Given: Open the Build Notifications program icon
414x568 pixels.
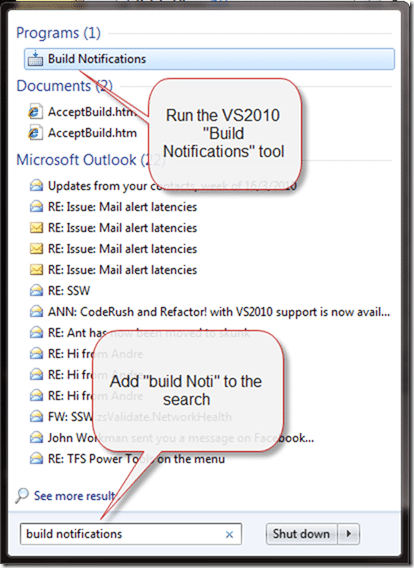Looking at the screenshot, I should tap(35, 59).
